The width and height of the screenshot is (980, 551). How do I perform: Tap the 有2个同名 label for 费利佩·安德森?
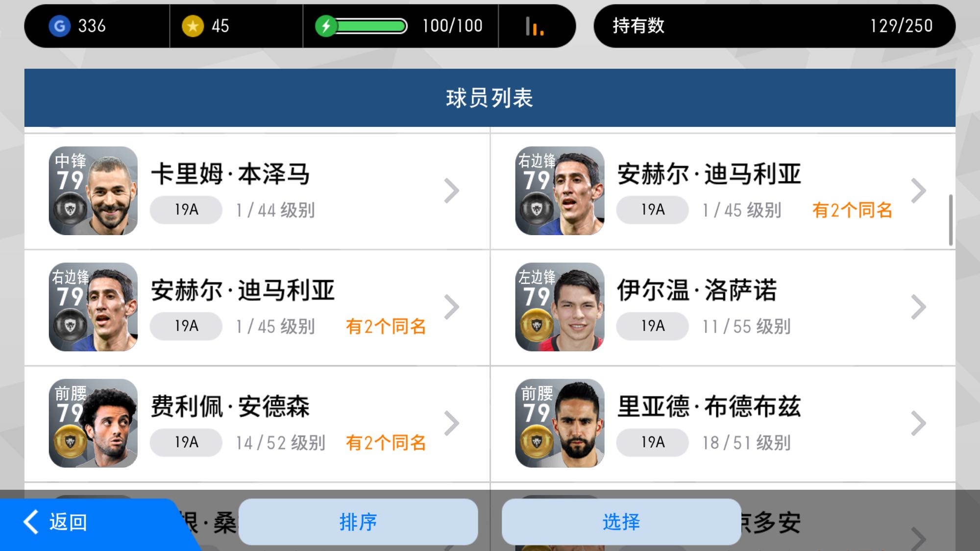point(386,443)
